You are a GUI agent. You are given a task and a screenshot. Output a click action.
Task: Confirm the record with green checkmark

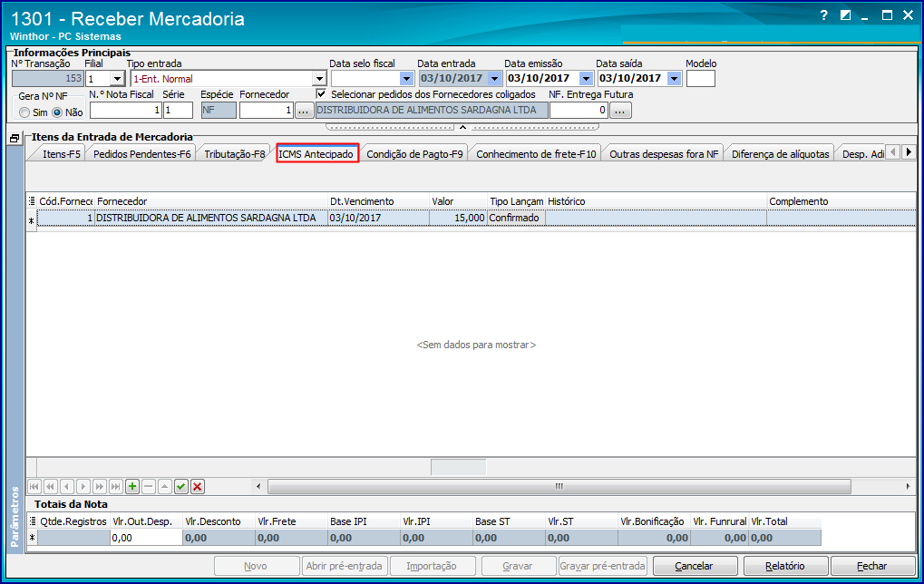tap(181, 487)
